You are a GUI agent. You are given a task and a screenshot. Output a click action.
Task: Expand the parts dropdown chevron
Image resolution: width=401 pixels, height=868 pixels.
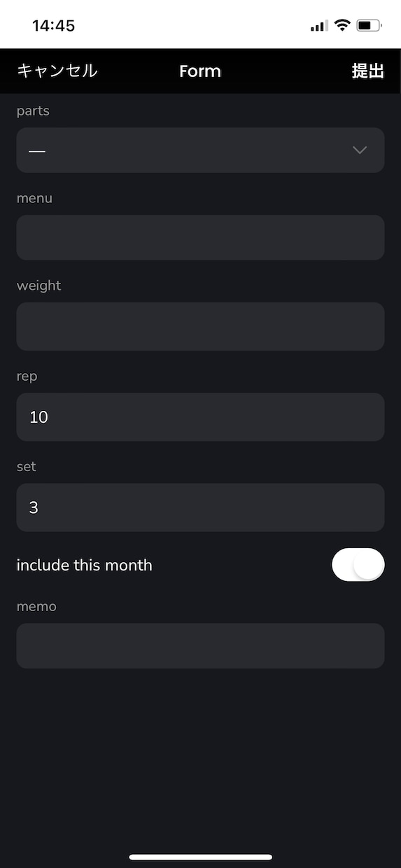pyautogui.click(x=360, y=150)
